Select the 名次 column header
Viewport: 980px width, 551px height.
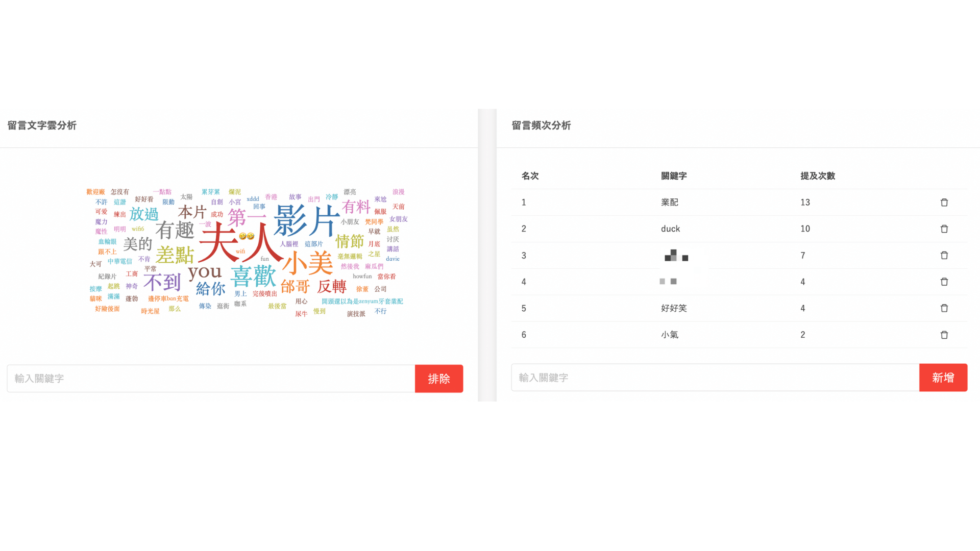coord(530,176)
